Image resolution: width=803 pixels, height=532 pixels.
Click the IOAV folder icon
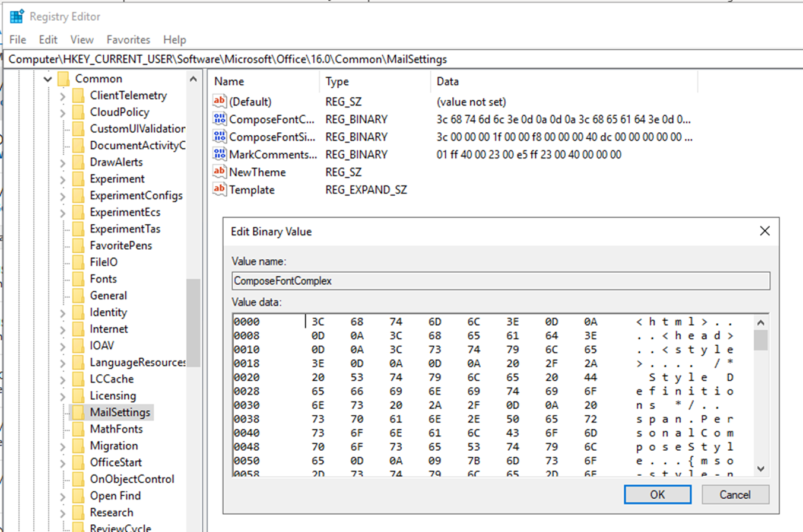click(78, 345)
